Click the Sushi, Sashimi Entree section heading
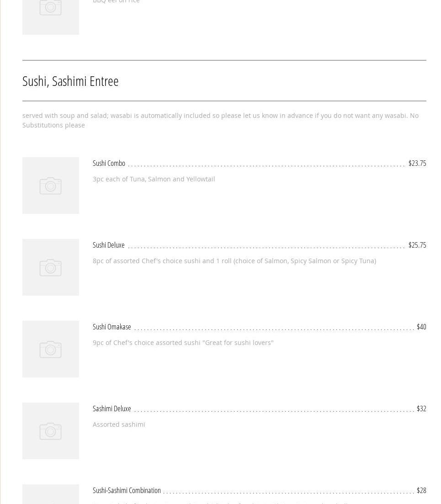The width and height of the screenshot is (441, 504). [70, 81]
